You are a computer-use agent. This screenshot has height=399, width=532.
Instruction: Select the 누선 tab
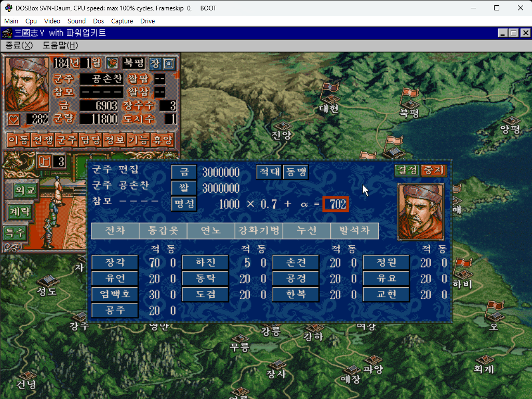[307, 231]
